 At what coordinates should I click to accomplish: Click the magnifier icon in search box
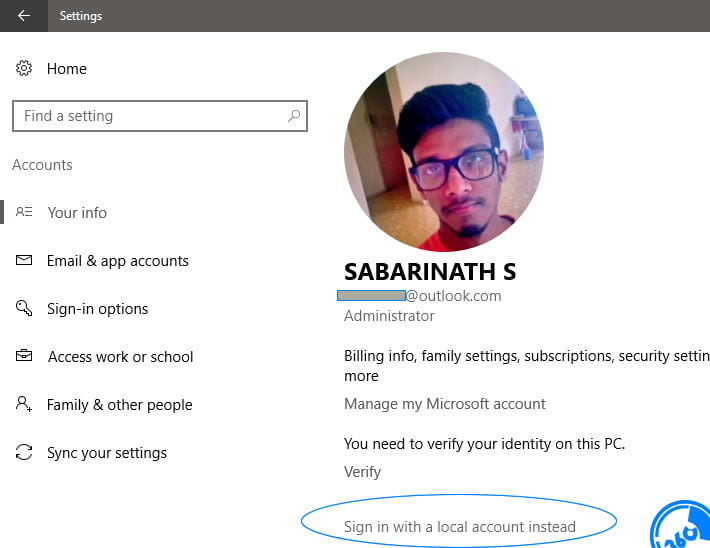pos(293,116)
